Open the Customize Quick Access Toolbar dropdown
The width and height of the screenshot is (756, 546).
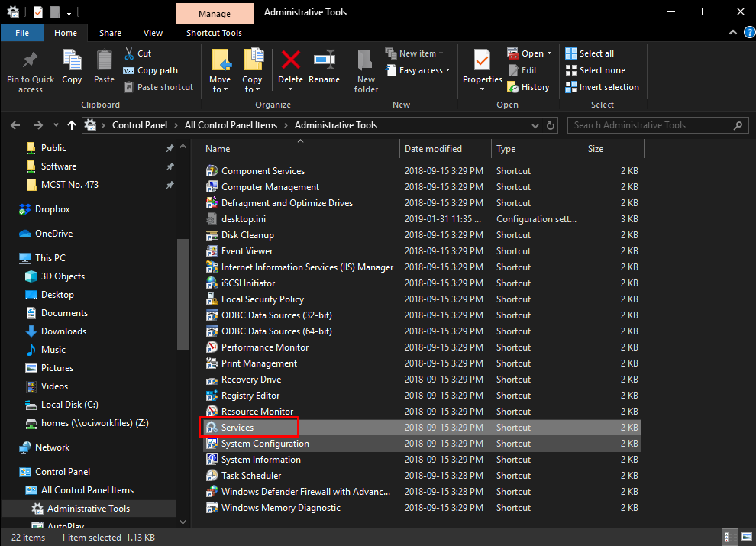pyautogui.click(x=69, y=13)
